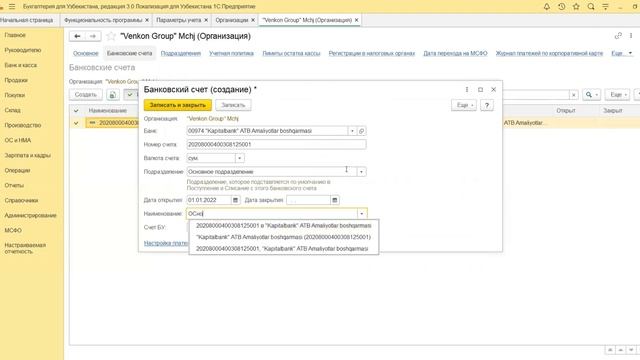The width and height of the screenshot is (640, 360).
Task: Sort by Открыт column header
Action: click(x=565, y=111)
